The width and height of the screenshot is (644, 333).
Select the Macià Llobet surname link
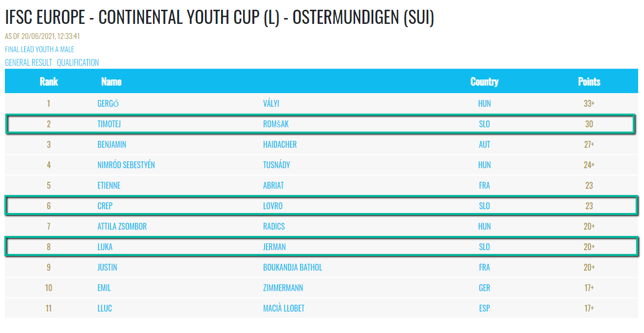pos(284,308)
